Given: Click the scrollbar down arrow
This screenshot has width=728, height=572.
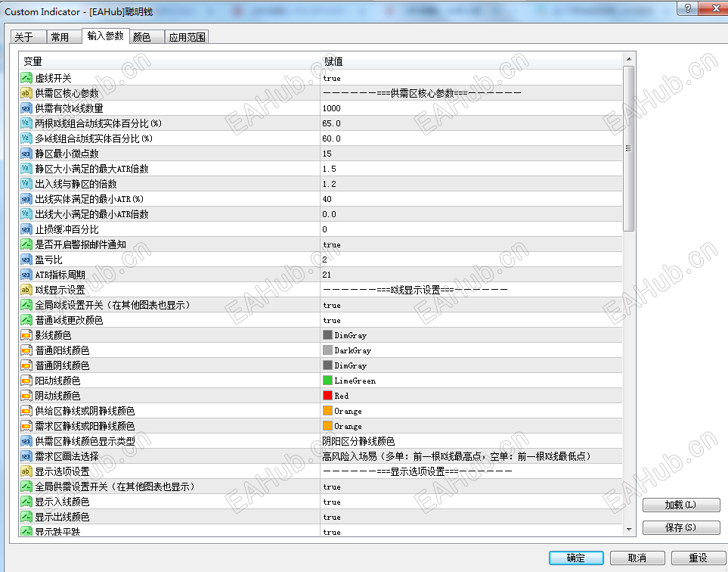Looking at the screenshot, I should (x=629, y=529).
